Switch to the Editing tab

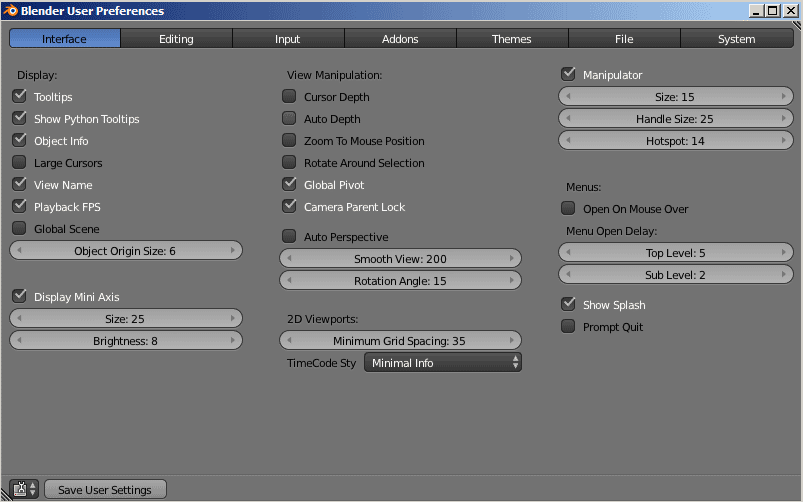click(x=176, y=39)
